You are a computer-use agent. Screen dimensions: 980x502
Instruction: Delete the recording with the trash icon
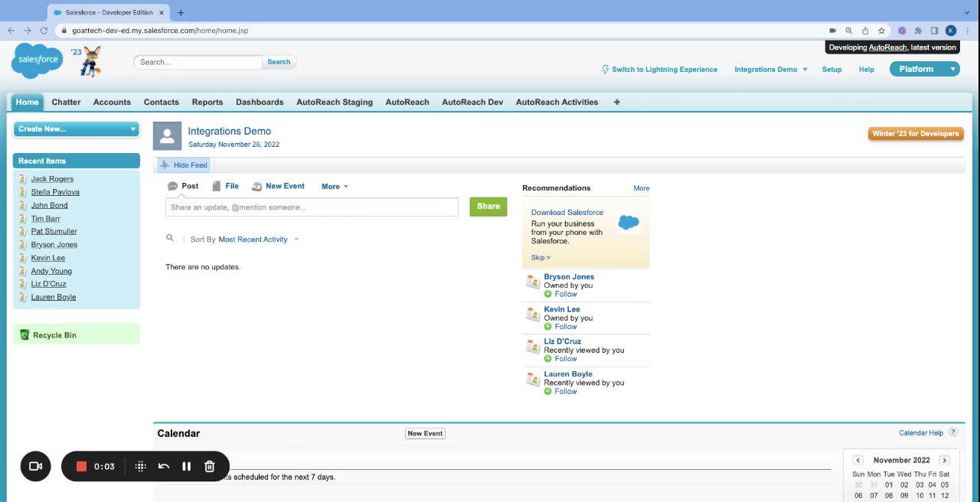point(209,466)
